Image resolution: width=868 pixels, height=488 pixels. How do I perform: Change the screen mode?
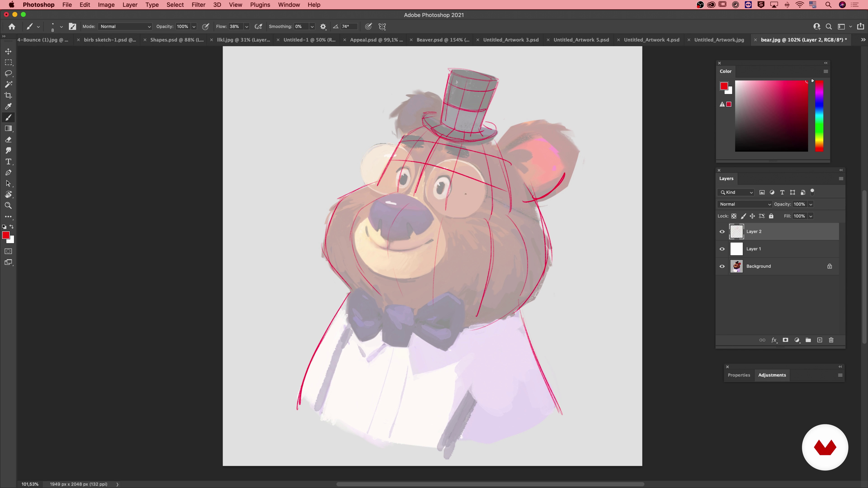pos(8,262)
